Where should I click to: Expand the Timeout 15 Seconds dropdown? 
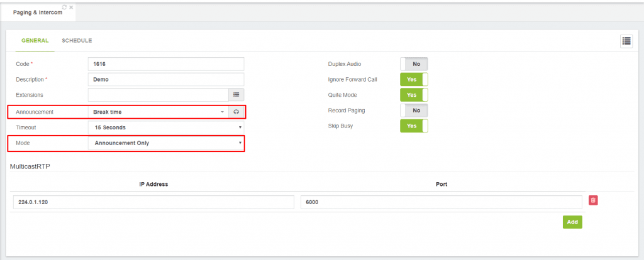pos(166,127)
